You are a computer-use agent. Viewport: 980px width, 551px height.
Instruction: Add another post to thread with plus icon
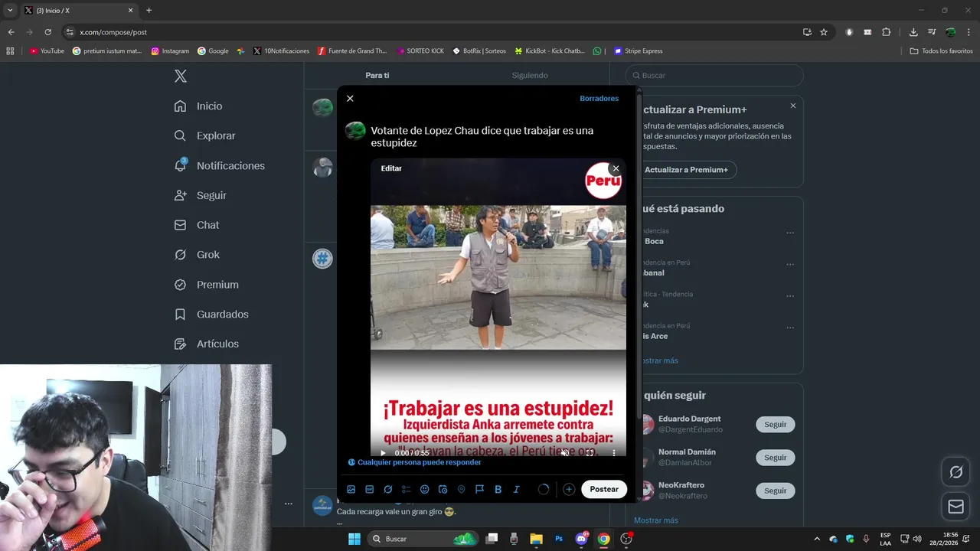click(569, 489)
